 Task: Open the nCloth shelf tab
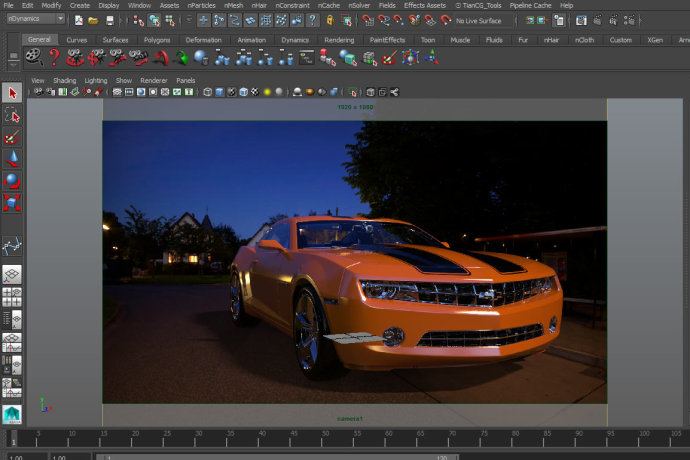(x=584, y=40)
